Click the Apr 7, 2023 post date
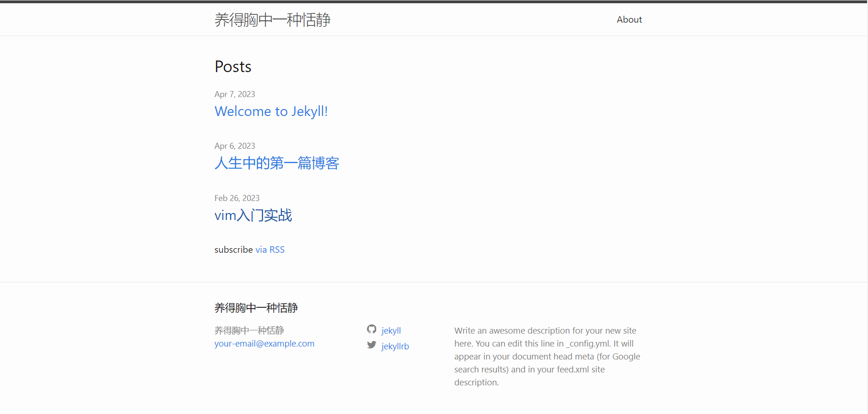Image resolution: width=868 pixels, height=414 pixels. click(x=235, y=94)
